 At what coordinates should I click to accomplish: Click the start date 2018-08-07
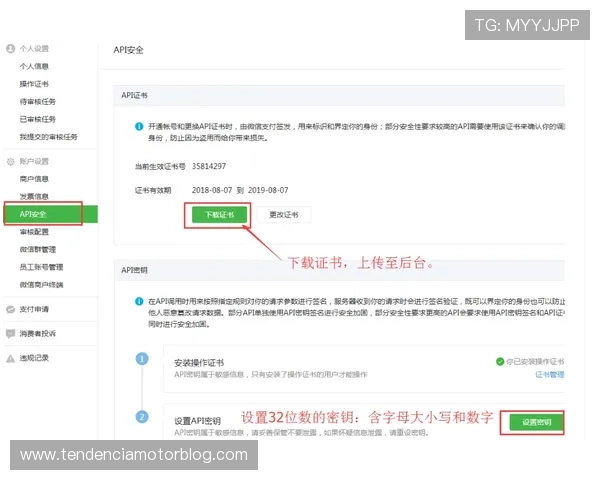coord(212,190)
